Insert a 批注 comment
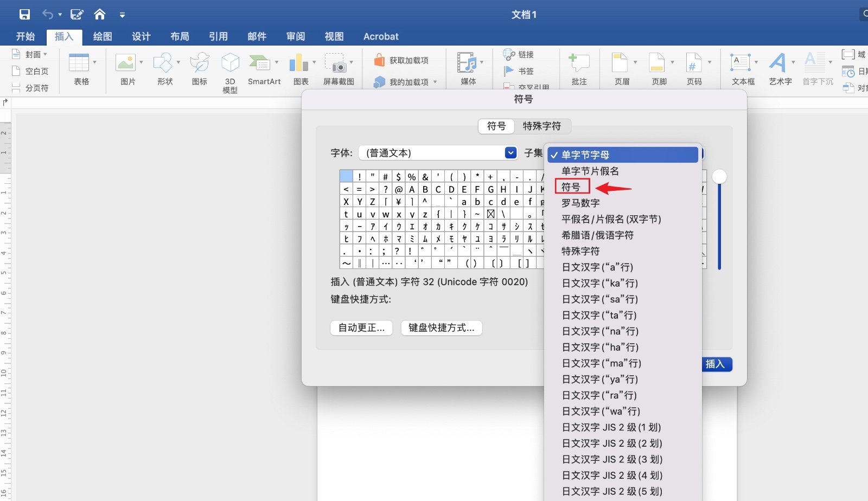This screenshot has width=868, height=501. (579, 69)
